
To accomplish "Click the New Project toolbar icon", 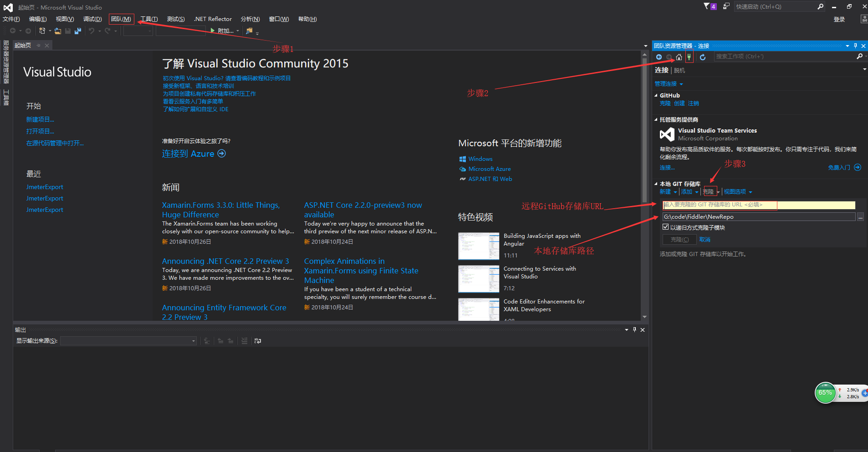I will [x=42, y=31].
